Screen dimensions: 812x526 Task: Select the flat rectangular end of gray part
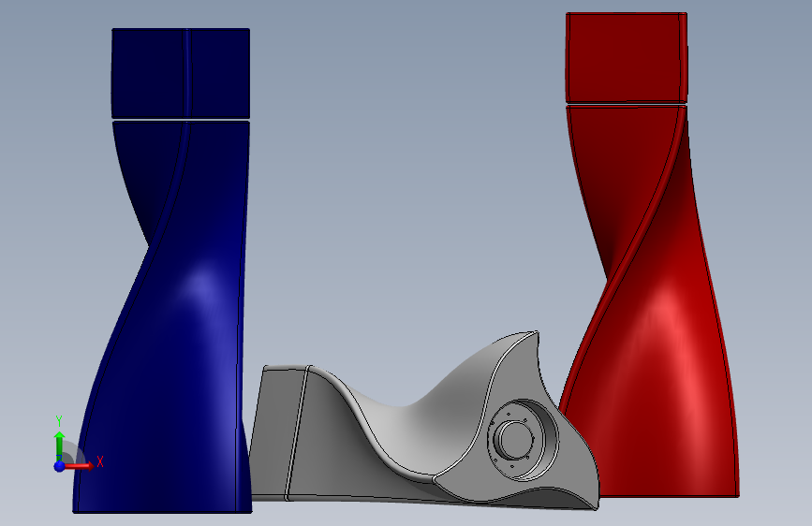277,432
